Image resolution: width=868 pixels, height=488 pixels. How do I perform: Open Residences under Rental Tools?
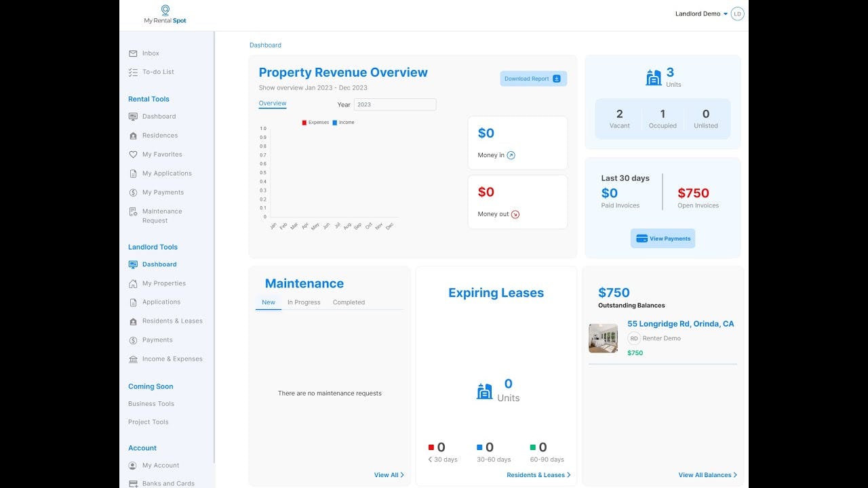click(x=157, y=135)
